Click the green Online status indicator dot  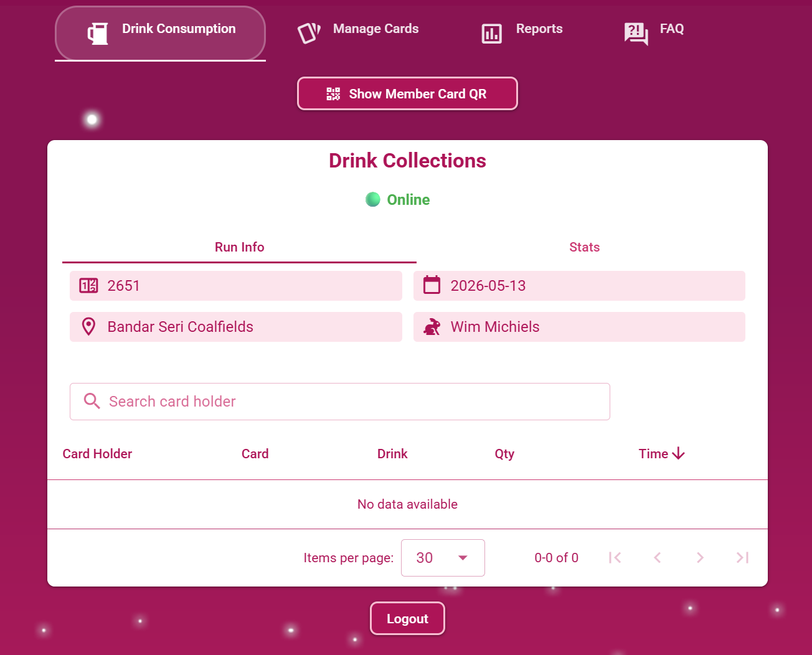(373, 199)
